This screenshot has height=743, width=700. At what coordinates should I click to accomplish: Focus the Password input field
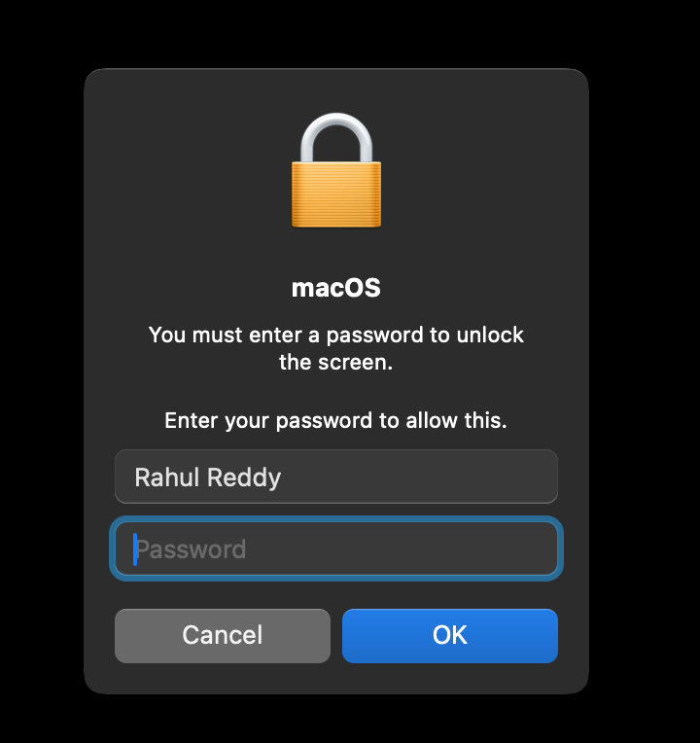point(336,548)
